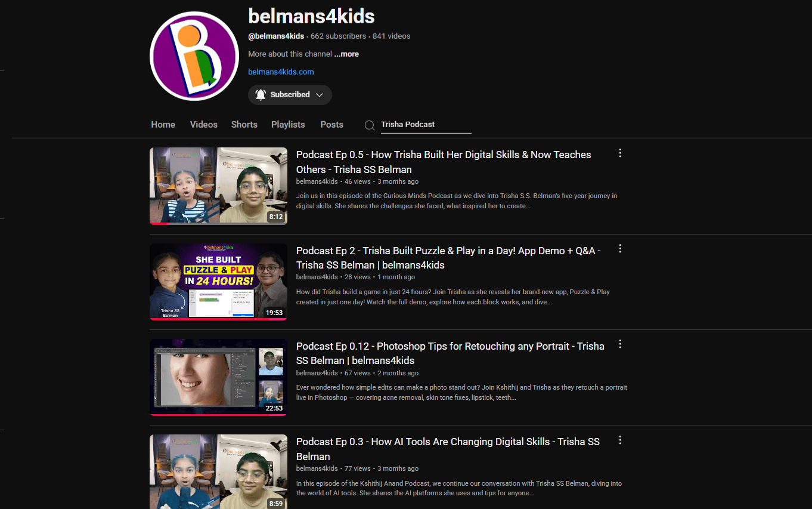Viewport: 812px width, 509px height.
Task: Open the Podcast Ep 2 video title
Action: point(448,257)
